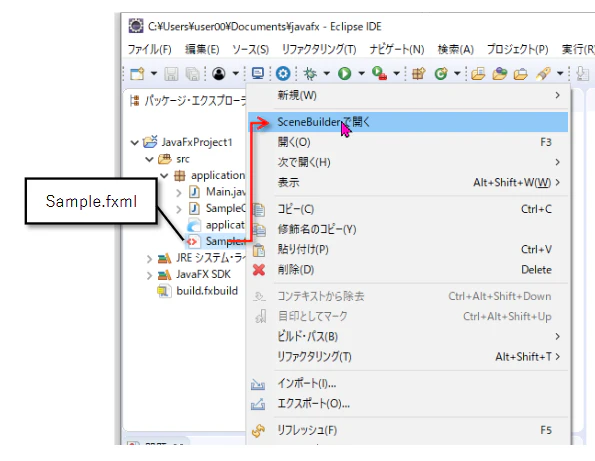
Task: Choose 削除(D) from the context menu
Action: [408, 270]
